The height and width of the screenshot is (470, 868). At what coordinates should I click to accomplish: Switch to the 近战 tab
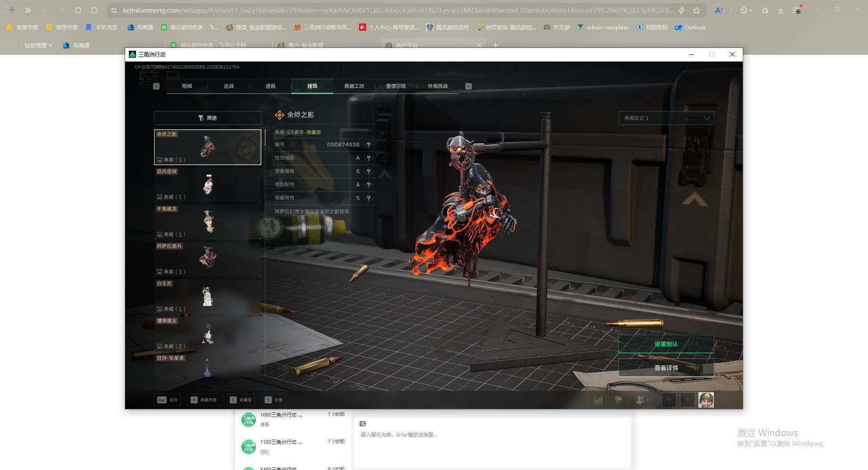click(x=229, y=86)
